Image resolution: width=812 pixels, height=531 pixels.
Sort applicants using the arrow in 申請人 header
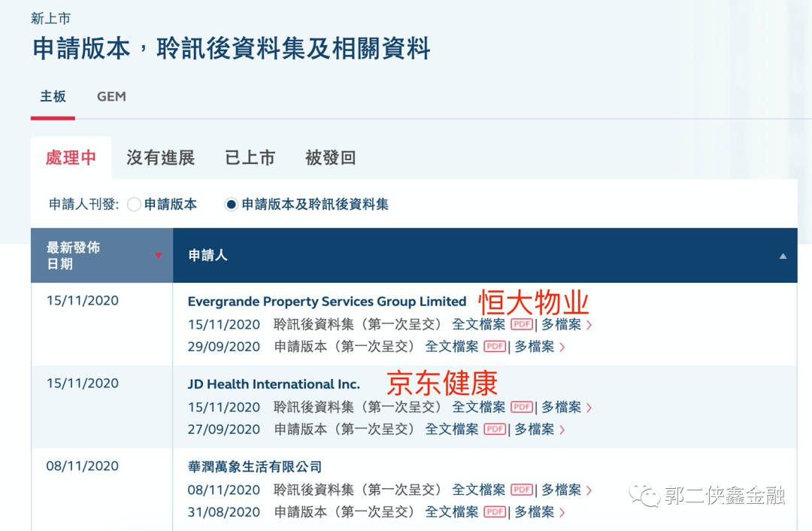783,256
